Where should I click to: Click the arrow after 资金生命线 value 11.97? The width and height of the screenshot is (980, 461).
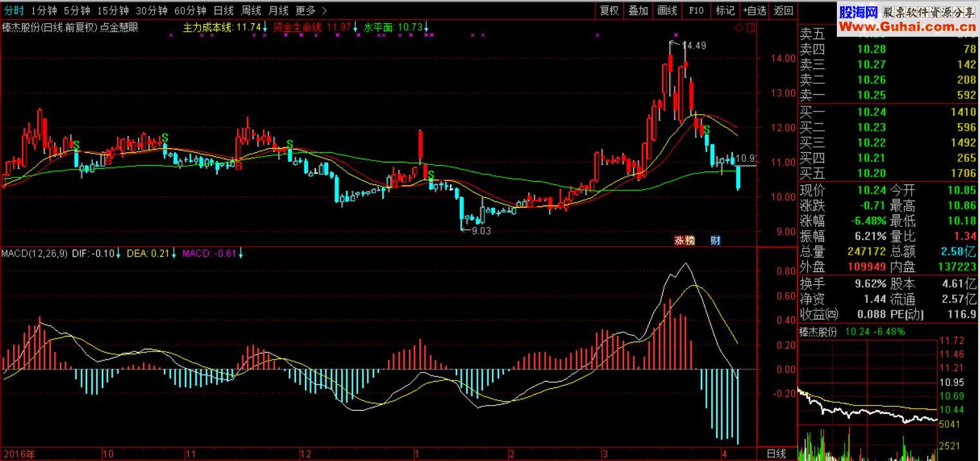tap(355, 28)
